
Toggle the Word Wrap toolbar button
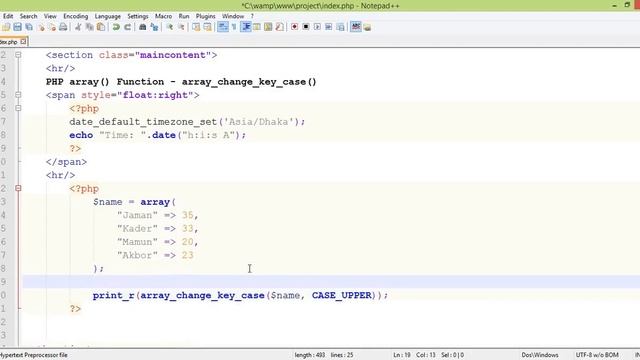click(223, 27)
